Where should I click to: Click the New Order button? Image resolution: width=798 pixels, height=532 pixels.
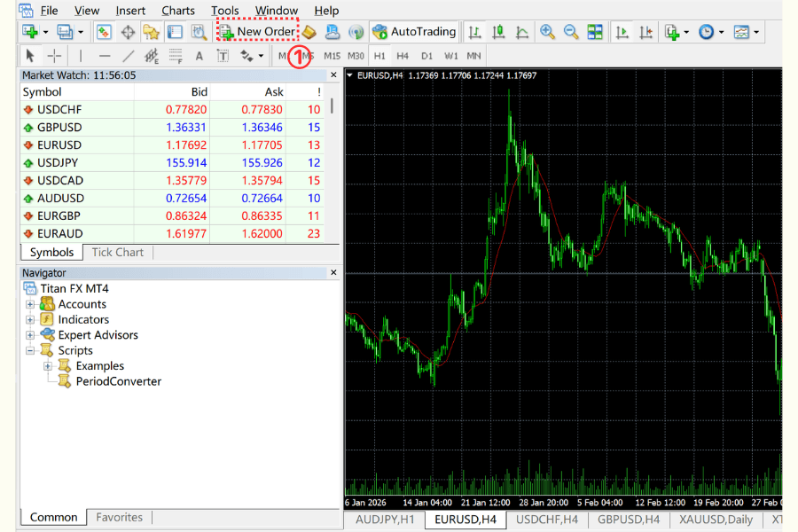pos(257,32)
